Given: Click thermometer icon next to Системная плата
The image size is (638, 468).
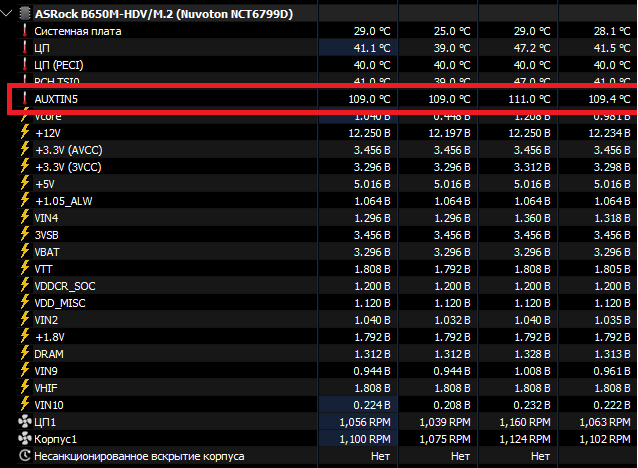Looking at the screenshot, I should click(25, 31).
